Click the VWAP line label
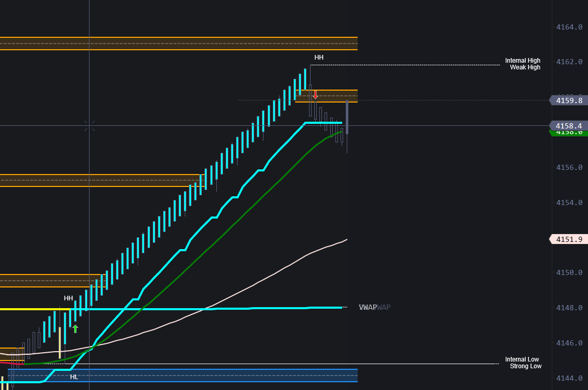588x390 pixels. (x=369, y=308)
